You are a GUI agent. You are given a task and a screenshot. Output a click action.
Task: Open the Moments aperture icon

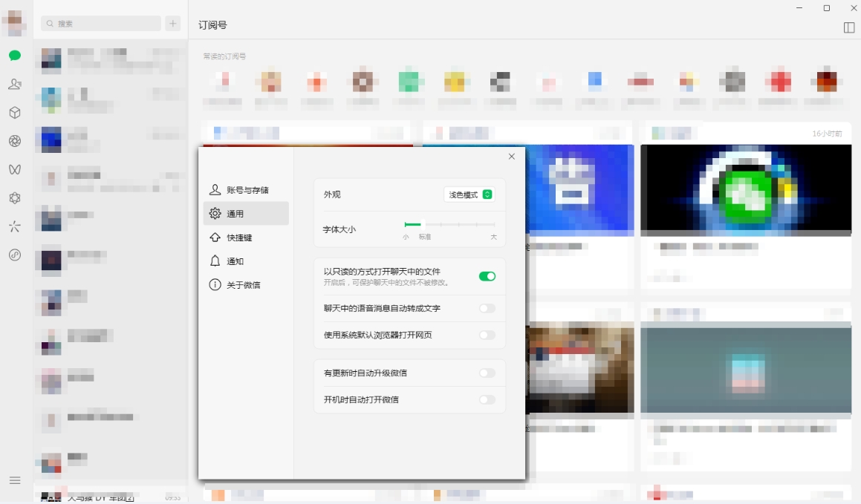click(x=15, y=141)
